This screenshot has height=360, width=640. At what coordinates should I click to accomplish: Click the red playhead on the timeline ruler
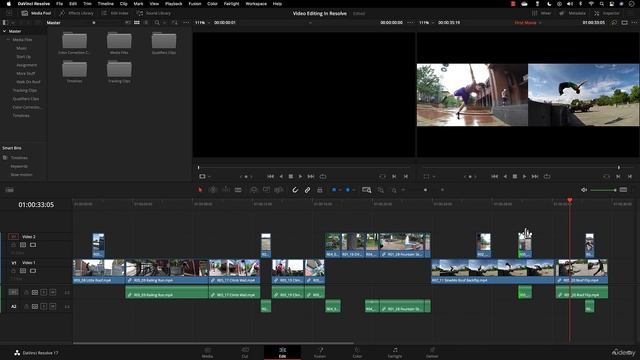570,200
